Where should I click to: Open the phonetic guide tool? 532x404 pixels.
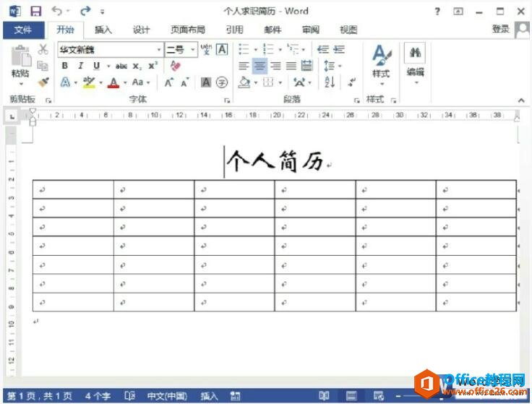[206, 50]
